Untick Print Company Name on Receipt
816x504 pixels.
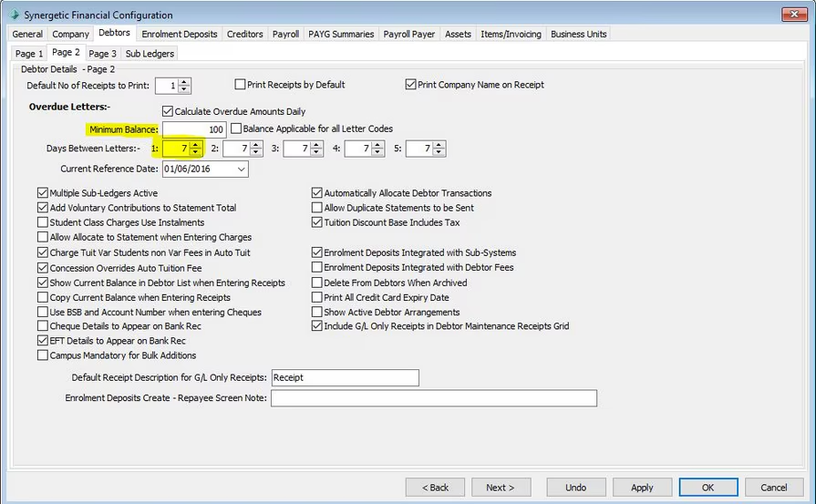[410, 84]
